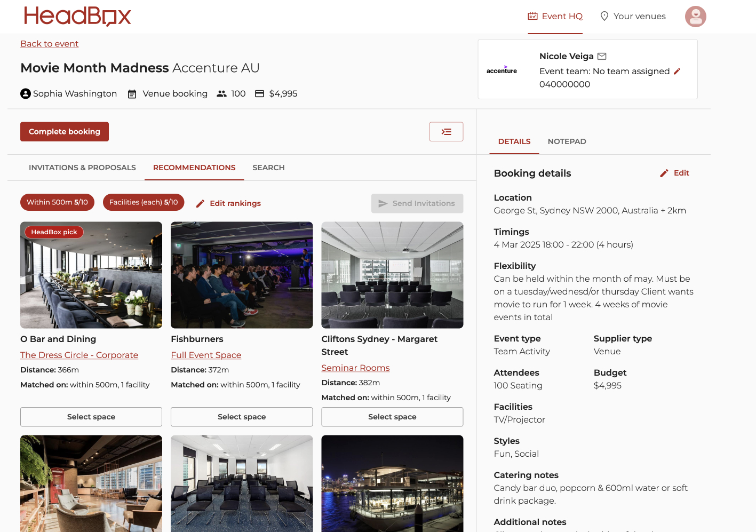Viewport: 756px width, 532px height.
Task: Click the Your venues location pin icon
Action: click(x=604, y=16)
